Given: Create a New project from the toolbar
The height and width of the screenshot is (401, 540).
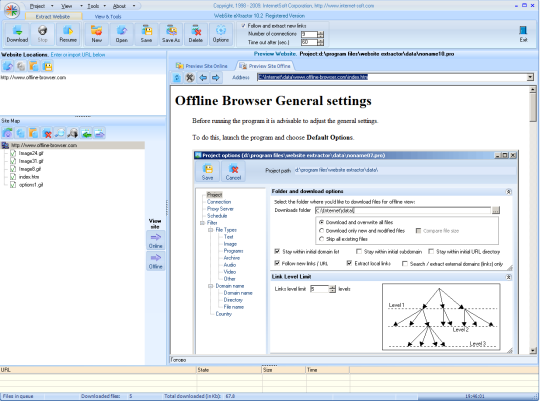Looking at the screenshot, I should pyautogui.click(x=96, y=34).
